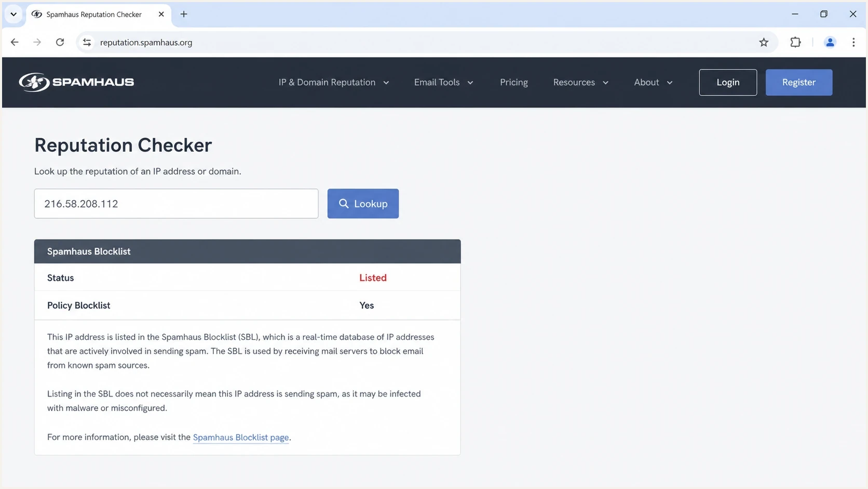Close the Spamhaus Reputation Checker tab
The height and width of the screenshot is (489, 868).
point(161,14)
